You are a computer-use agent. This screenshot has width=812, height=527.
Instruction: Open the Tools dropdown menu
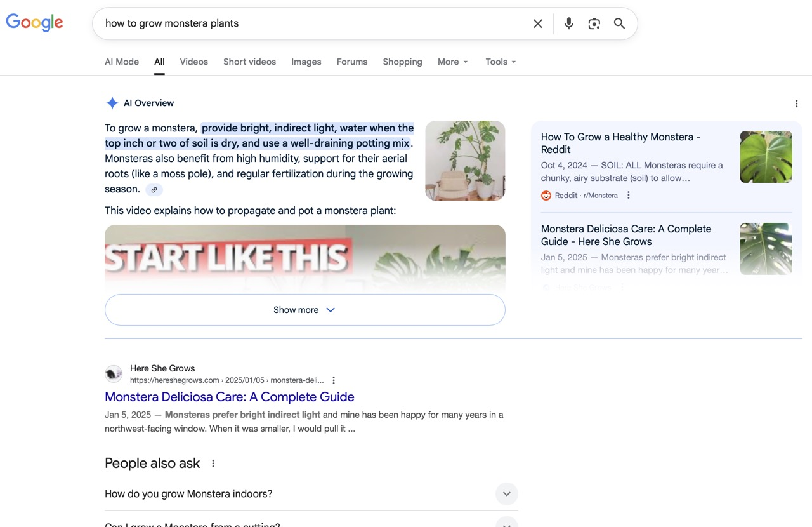coord(501,62)
